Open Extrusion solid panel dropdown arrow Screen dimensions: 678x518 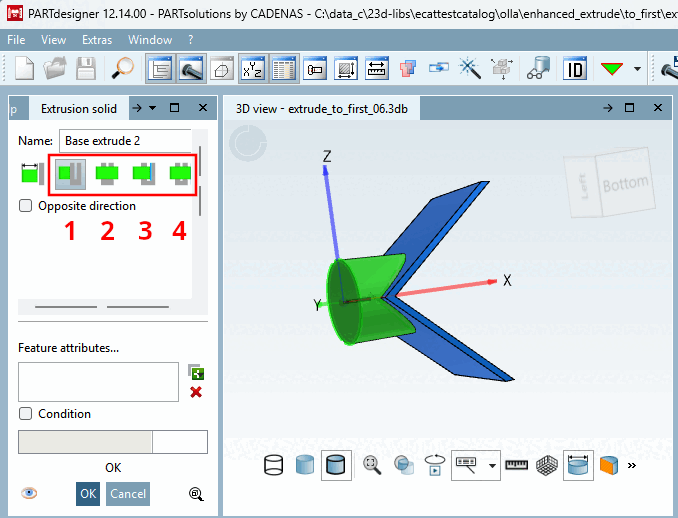click(153, 108)
